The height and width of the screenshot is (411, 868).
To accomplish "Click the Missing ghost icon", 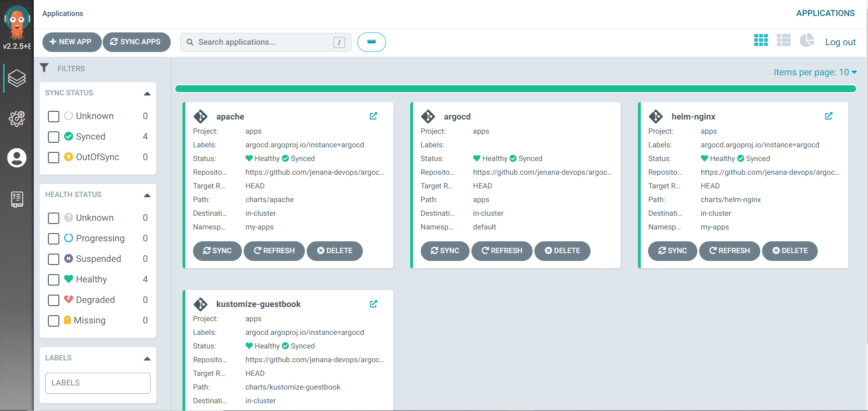I will (x=68, y=320).
